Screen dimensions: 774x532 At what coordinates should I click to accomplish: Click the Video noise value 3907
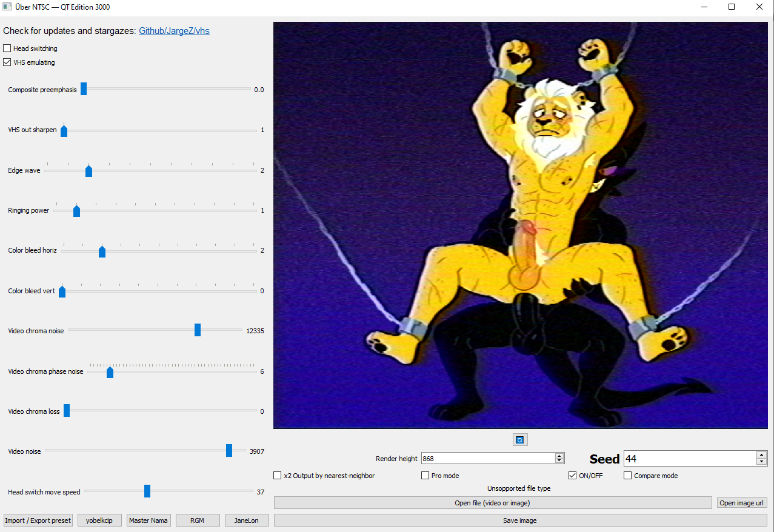[256, 451]
